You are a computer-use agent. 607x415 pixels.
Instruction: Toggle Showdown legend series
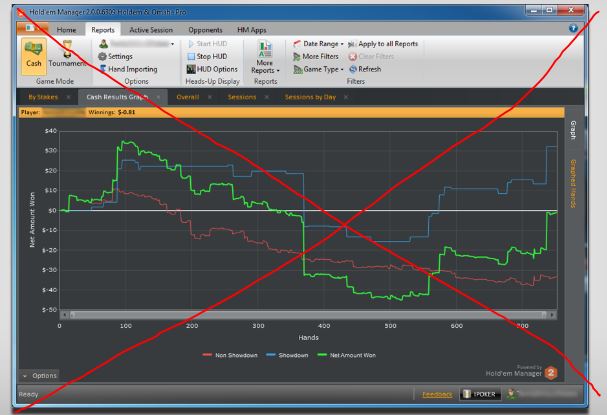pos(287,355)
